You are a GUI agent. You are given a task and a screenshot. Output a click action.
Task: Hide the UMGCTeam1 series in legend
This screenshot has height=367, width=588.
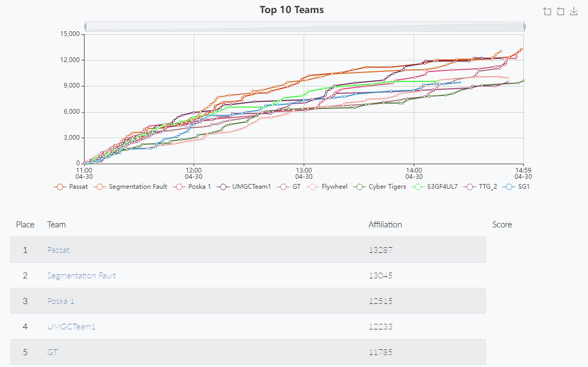point(245,187)
